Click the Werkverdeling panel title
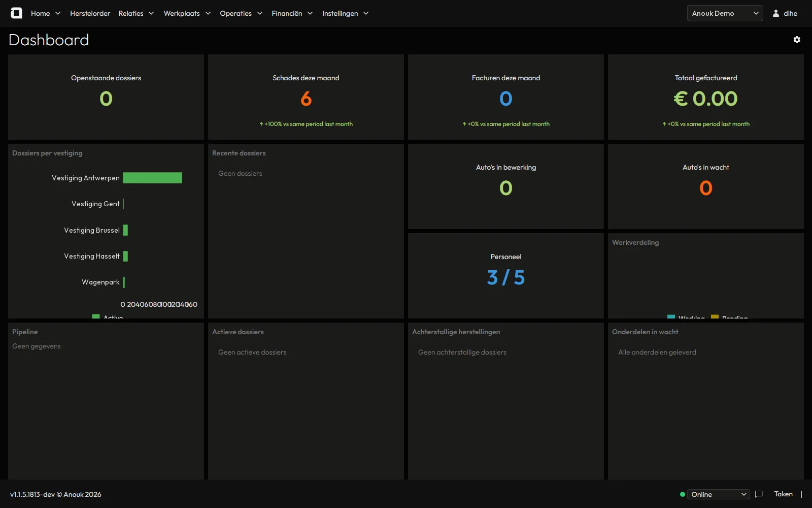Screen dimensions: 812x508 coord(635,242)
